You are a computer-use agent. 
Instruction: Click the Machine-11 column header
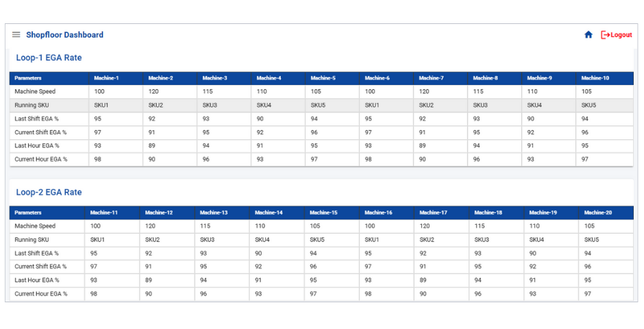[x=104, y=212]
